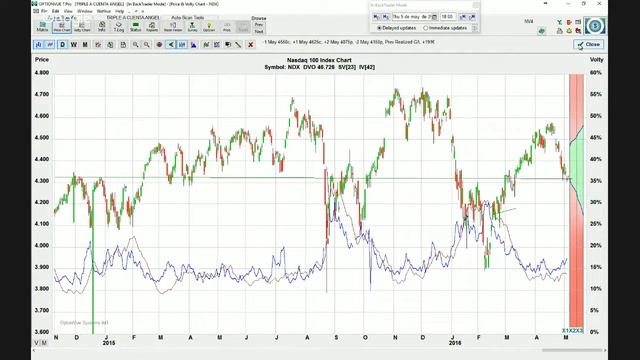Open the Edit menu

tap(56, 11)
